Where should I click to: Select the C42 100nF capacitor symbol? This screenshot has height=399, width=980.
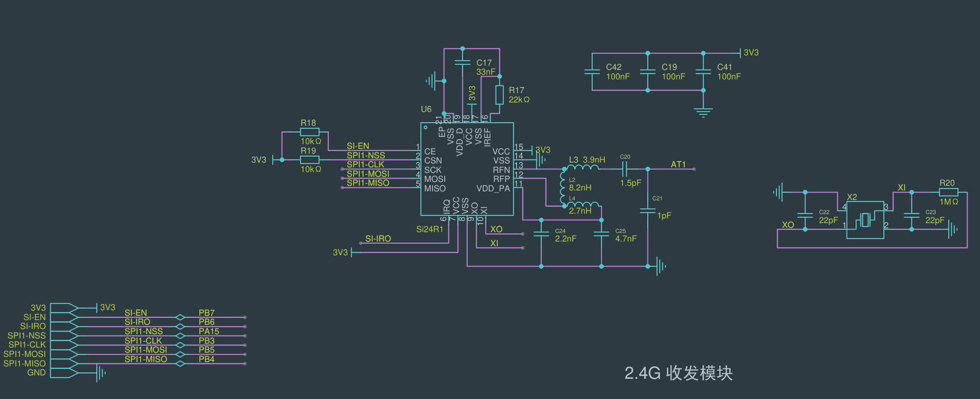point(592,72)
